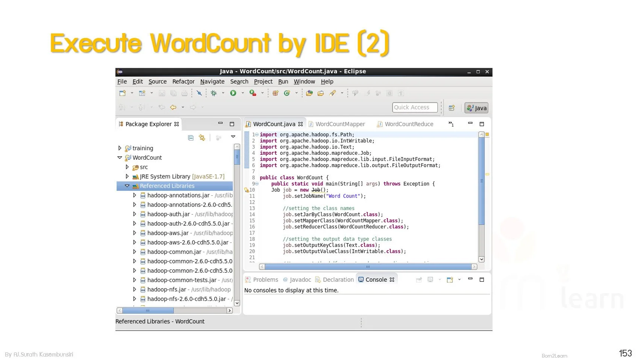The height and width of the screenshot is (361, 644).
Task: Close the WordCount.java editor tab
Action: click(300, 124)
